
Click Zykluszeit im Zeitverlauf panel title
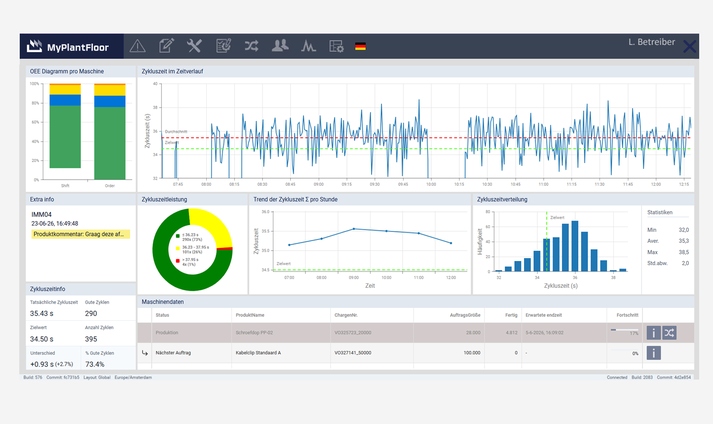pos(172,71)
